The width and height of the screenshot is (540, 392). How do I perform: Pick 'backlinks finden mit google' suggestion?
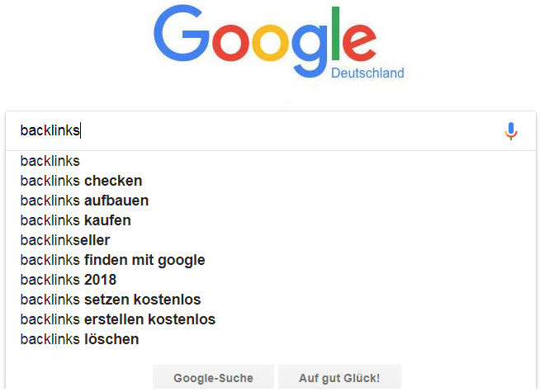coord(112,260)
